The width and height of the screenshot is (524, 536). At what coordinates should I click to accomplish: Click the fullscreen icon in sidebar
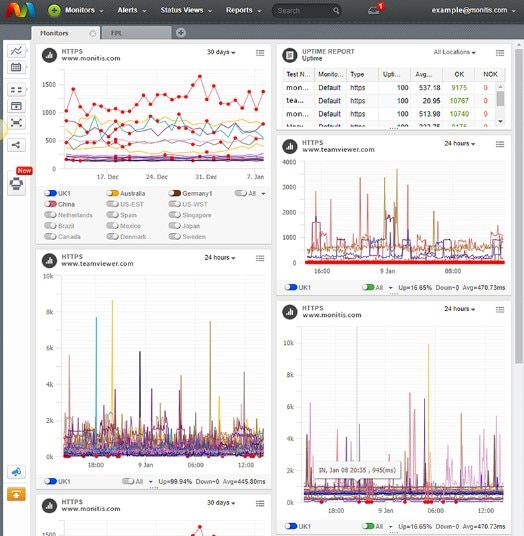point(16,122)
